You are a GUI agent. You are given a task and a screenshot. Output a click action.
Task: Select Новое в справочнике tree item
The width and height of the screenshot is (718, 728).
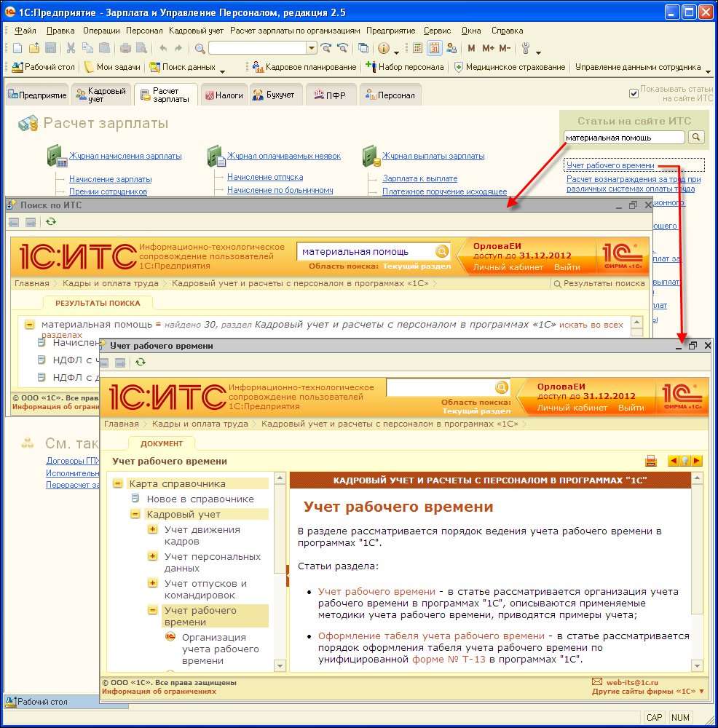200,499
